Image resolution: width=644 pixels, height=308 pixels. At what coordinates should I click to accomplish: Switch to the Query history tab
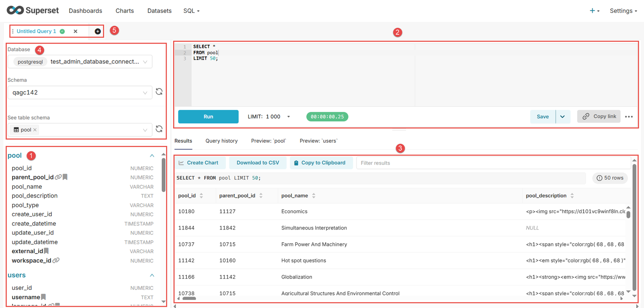(221, 141)
